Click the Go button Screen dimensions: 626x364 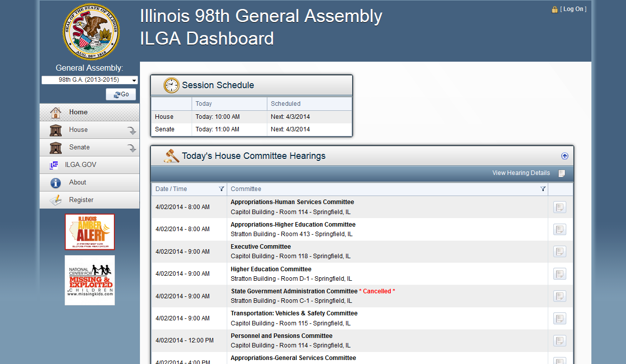(x=121, y=94)
